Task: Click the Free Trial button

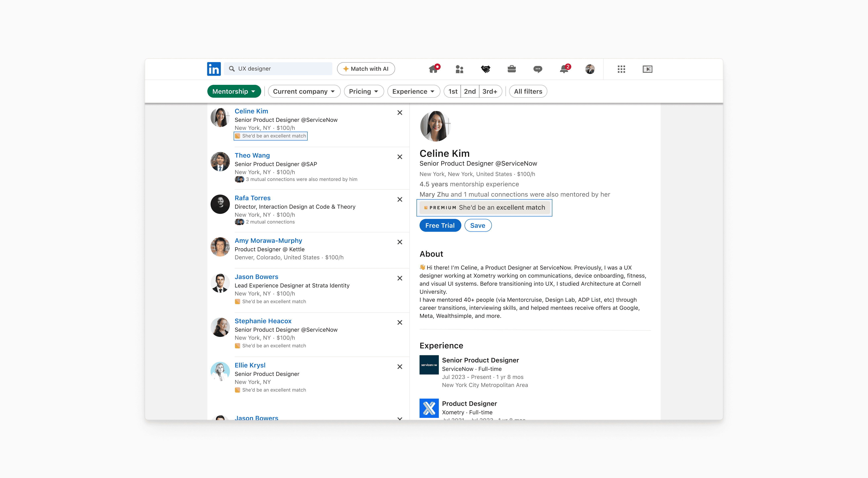Action: coord(440,226)
